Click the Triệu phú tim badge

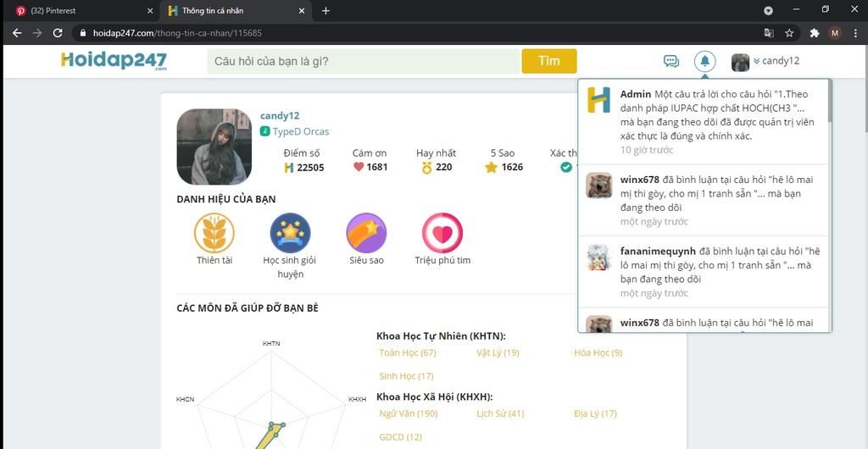click(442, 233)
